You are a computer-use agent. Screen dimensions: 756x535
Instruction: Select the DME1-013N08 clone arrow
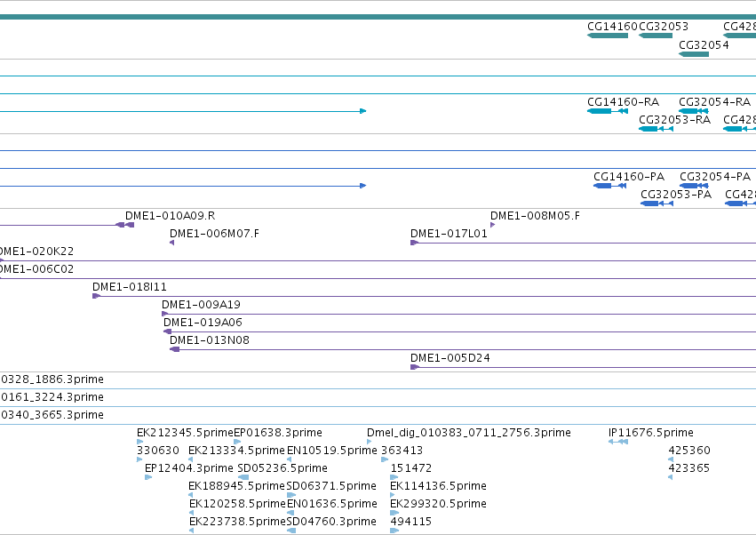point(174,349)
